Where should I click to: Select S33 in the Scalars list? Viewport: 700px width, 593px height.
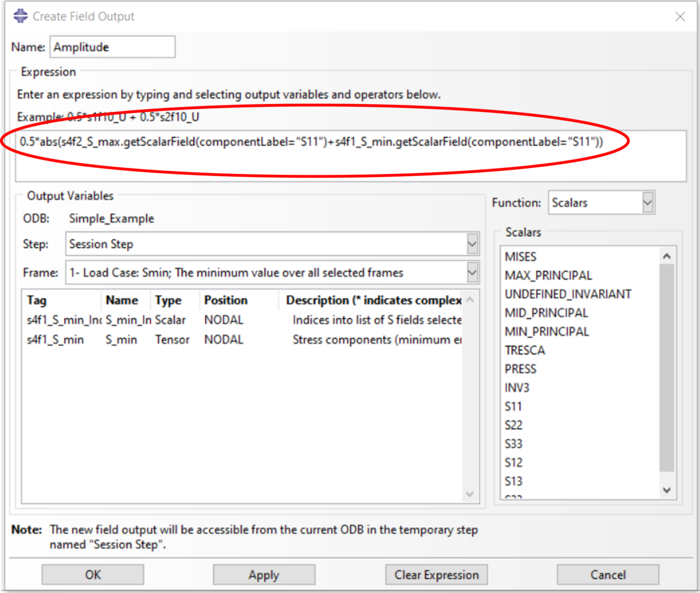pos(513,444)
